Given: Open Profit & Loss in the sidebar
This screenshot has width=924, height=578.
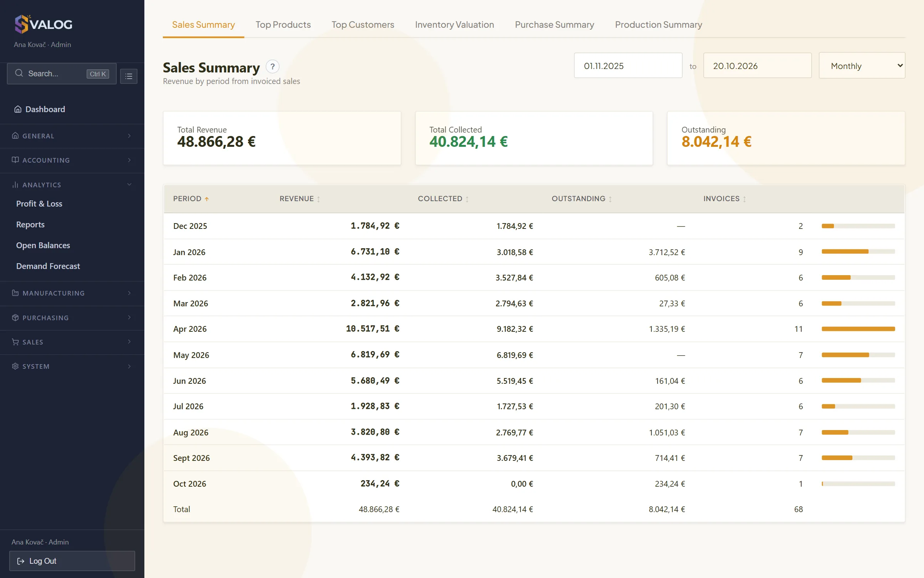Looking at the screenshot, I should [x=39, y=204].
